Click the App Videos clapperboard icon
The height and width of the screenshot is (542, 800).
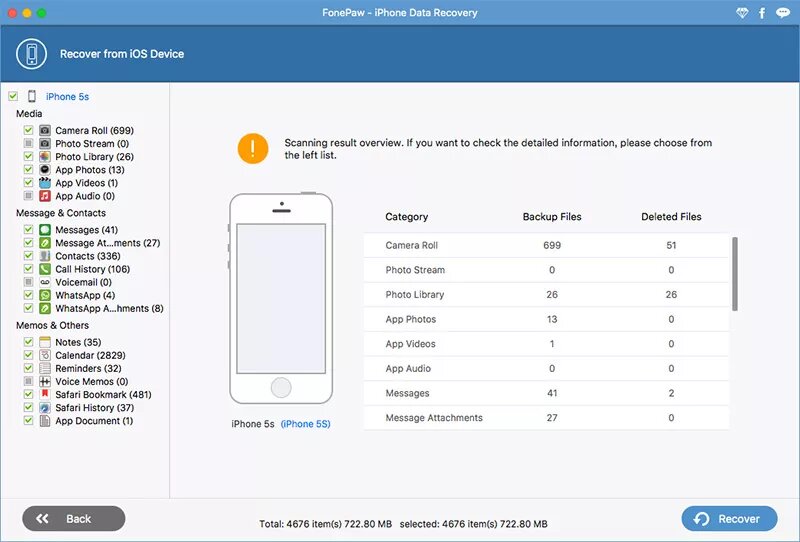tap(45, 183)
